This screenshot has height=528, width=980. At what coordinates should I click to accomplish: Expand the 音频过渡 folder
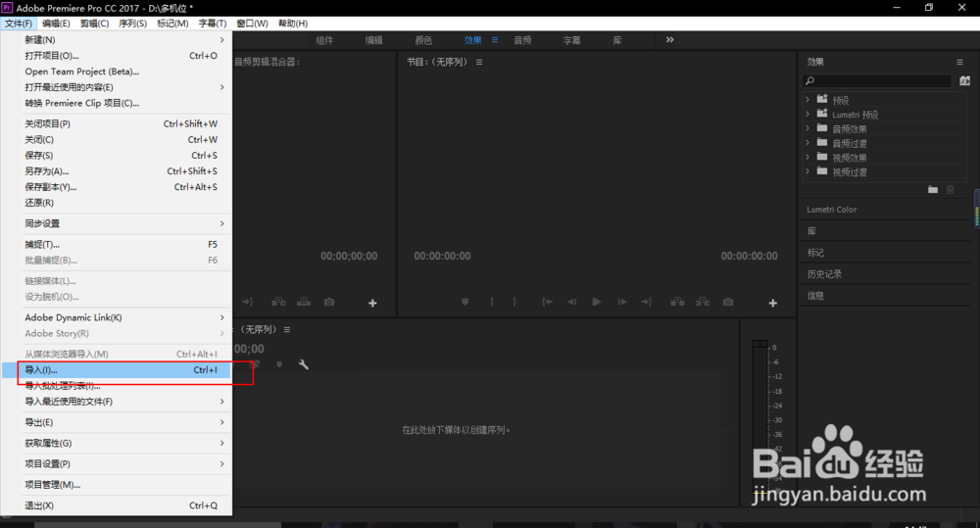pos(808,142)
